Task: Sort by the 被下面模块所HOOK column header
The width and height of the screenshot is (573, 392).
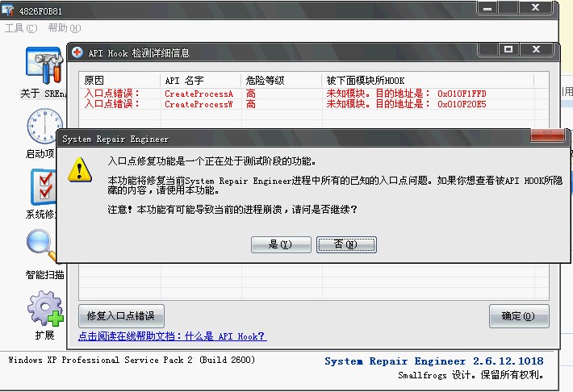Action: point(428,80)
